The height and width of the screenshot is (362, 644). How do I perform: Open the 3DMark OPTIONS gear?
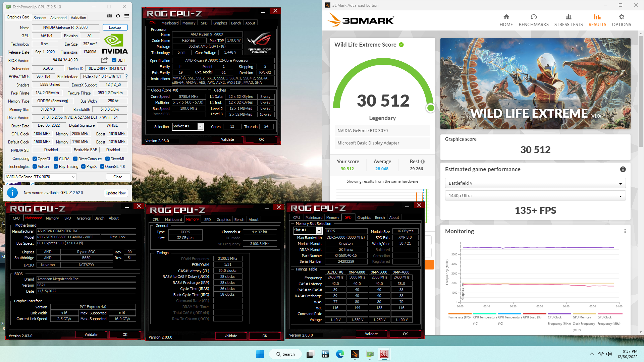(x=622, y=20)
